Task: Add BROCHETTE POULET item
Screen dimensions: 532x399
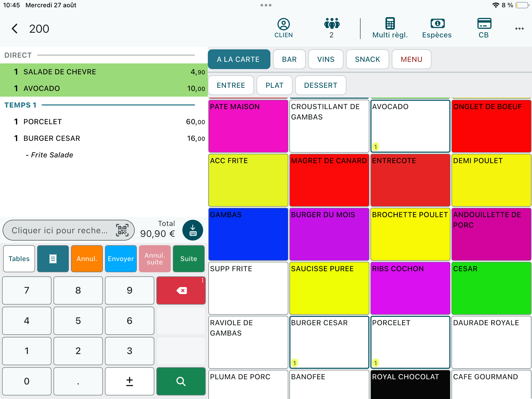Action: 410,234
